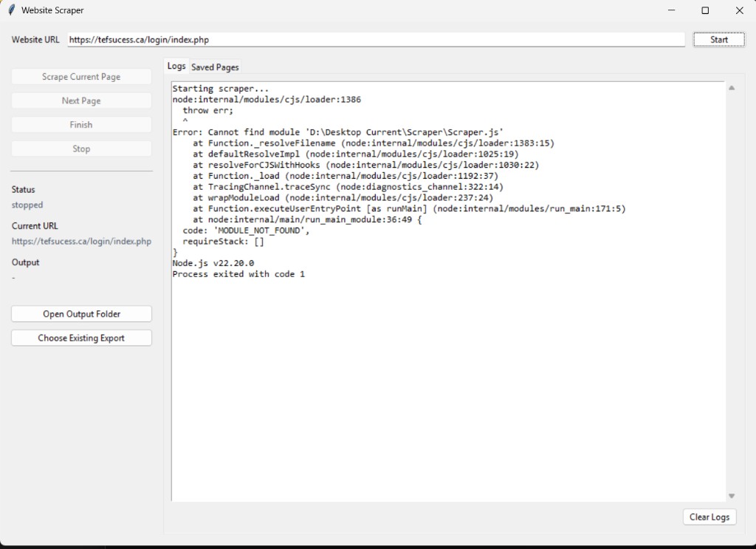Click the 'at TracingChannel.traceSync' log line
This screenshot has height=549, width=756.
point(348,187)
